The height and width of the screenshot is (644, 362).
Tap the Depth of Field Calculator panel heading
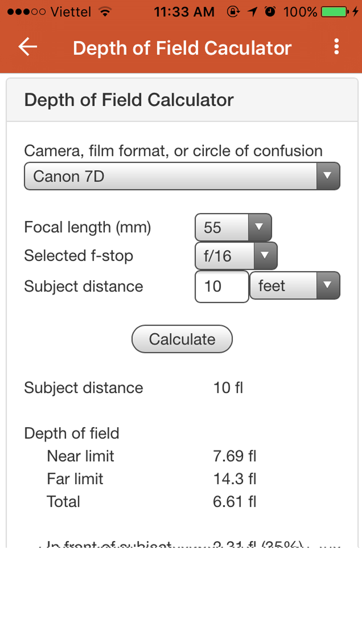pyautogui.click(x=129, y=100)
